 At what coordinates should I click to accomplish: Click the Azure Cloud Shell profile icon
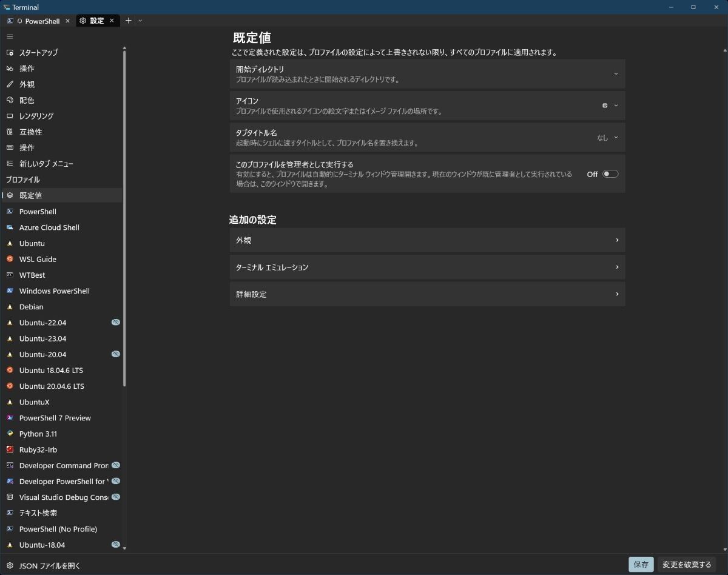click(10, 227)
